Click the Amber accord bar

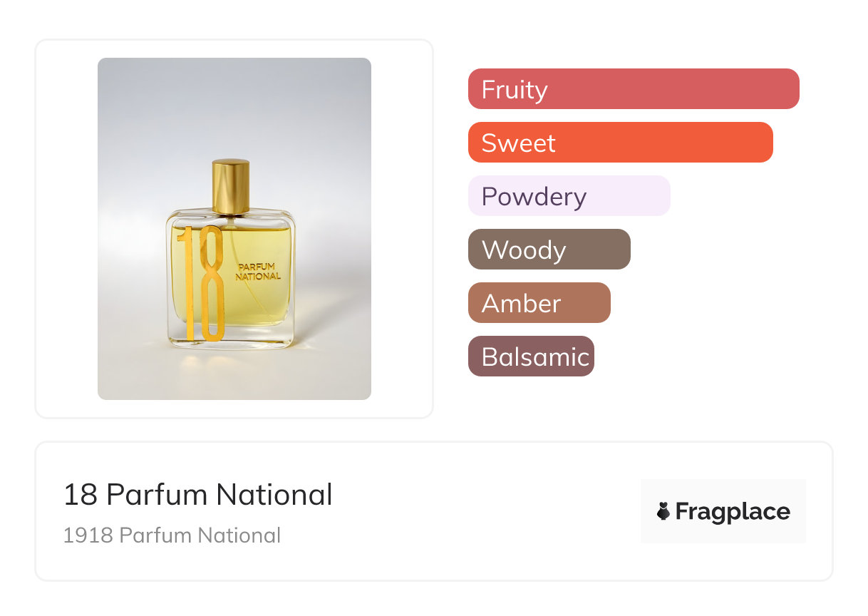pyautogui.click(x=539, y=303)
